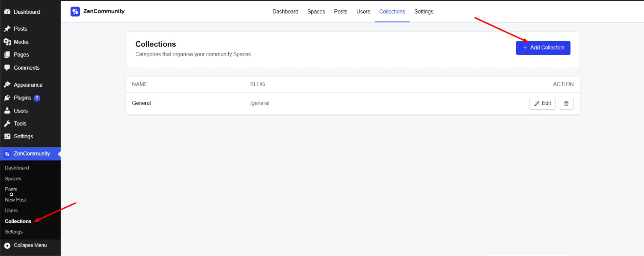Click the WordPress Settings sliders icon
This screenshot has width=644, height=256.
point(7,137)
